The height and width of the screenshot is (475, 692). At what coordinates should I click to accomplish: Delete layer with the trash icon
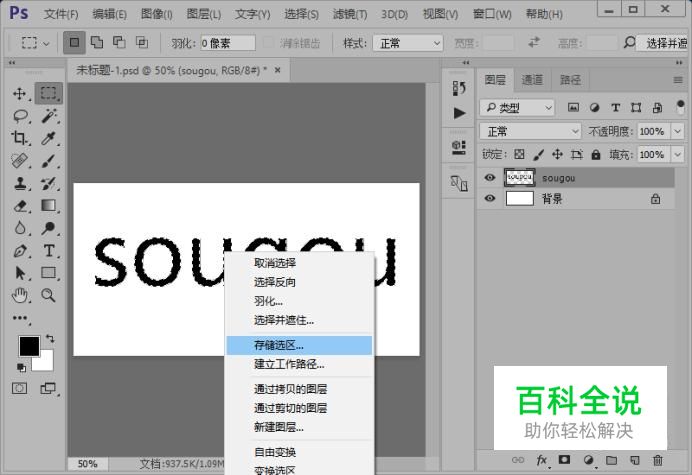[658, 460]
